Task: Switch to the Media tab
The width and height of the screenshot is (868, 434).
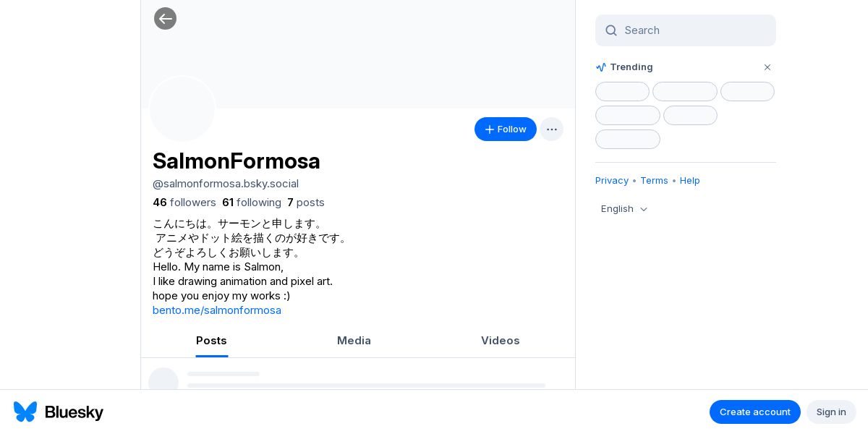Action: pos(354,341)
